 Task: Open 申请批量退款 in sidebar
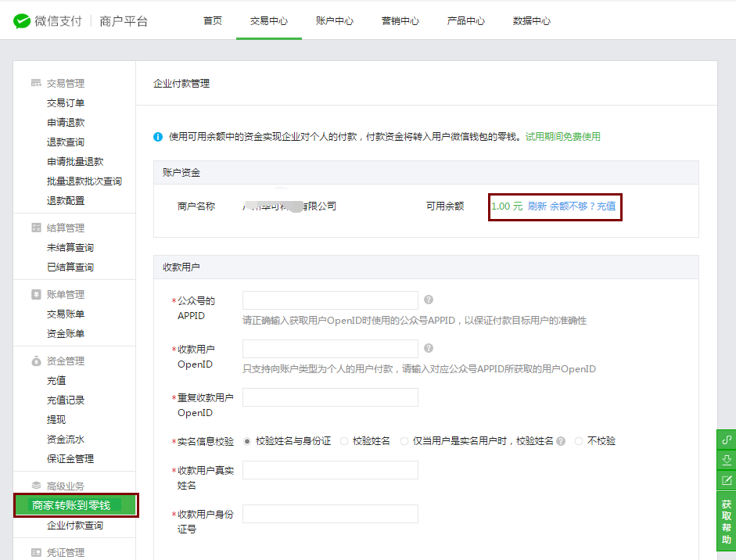click(75, 161)
